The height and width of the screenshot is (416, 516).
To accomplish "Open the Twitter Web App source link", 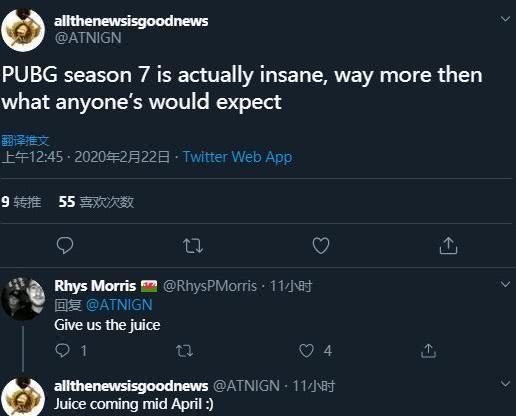I will (237, 157).
